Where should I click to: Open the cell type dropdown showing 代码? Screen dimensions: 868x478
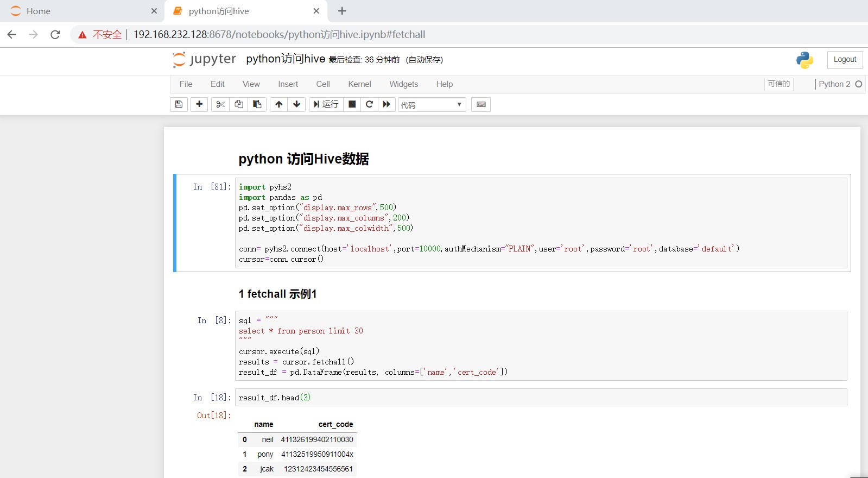click(432, 105)
